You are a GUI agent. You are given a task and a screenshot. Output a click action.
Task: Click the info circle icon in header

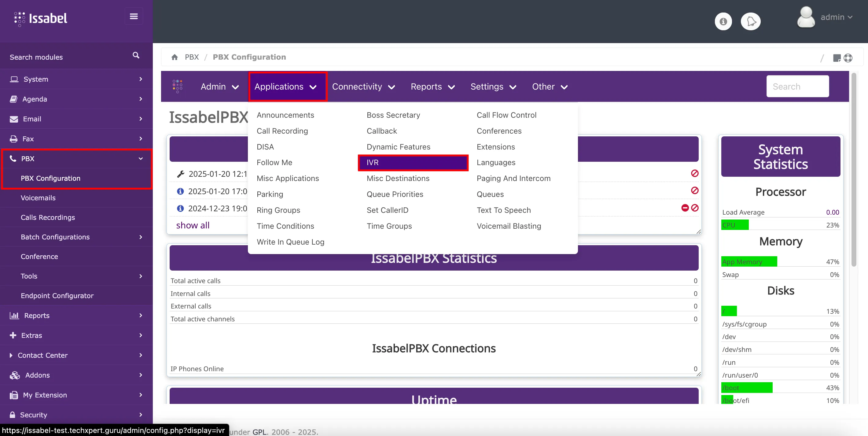pyautogui.click(x=723, y=22)
